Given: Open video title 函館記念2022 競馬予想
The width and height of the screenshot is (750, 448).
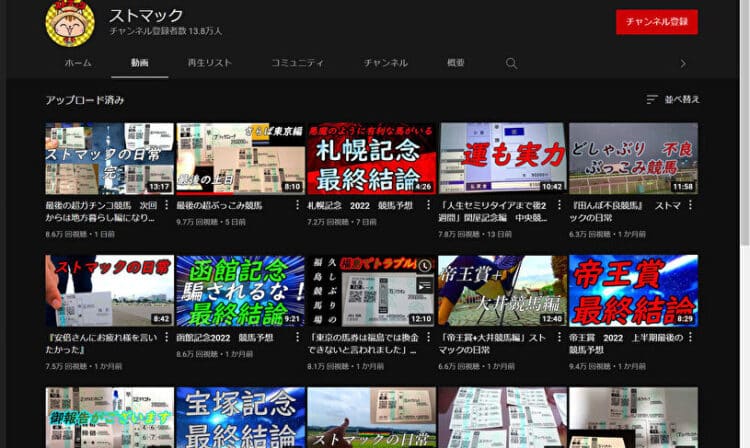Looking at the screenshot, I should point(225,338).
